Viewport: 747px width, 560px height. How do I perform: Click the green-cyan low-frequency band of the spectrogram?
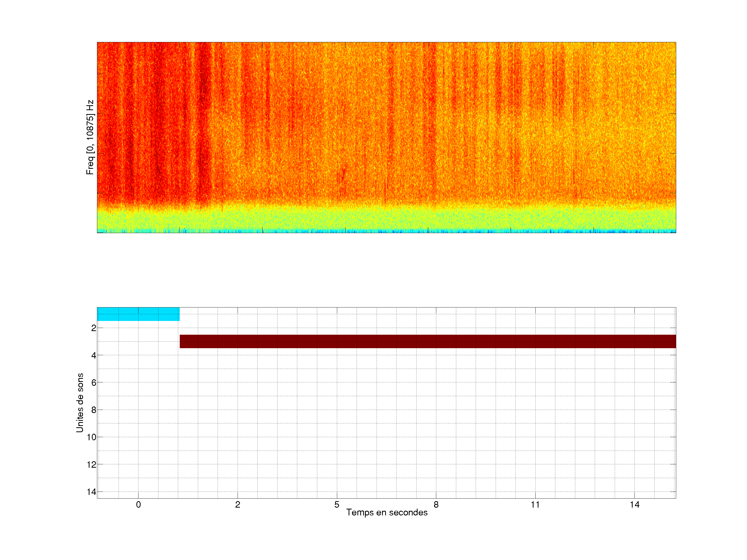[x=386, y=219]
